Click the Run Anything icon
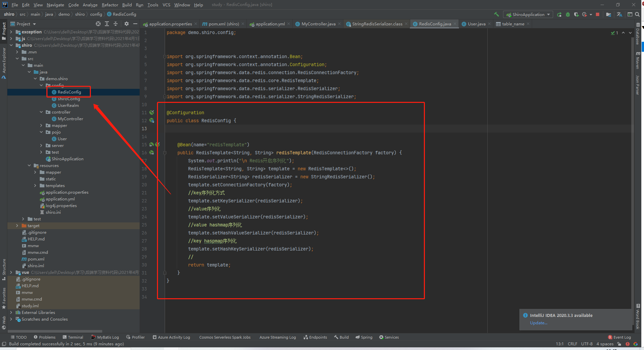Viewport: 644px width, 350px height. (630, 14)
